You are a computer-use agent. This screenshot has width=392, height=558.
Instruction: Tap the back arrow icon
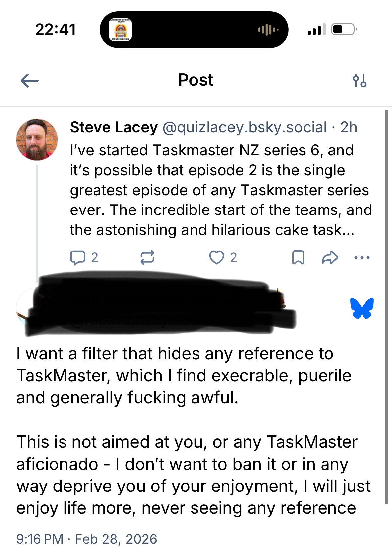pos(30,81)
